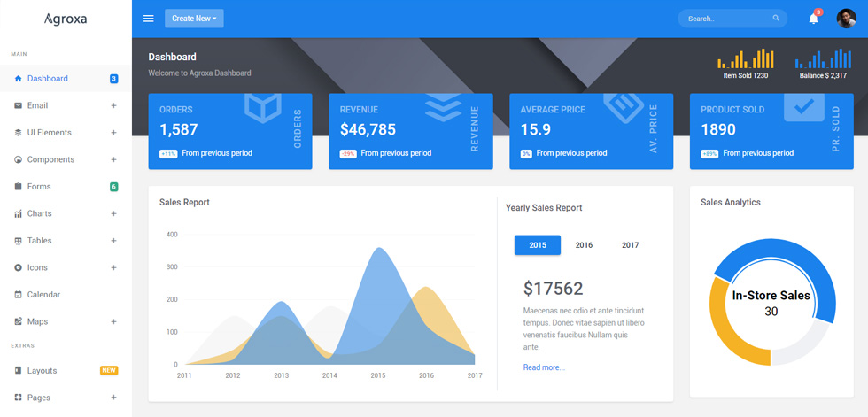
Task: Expand the Charts plus sign
Action: click(113, 213)
